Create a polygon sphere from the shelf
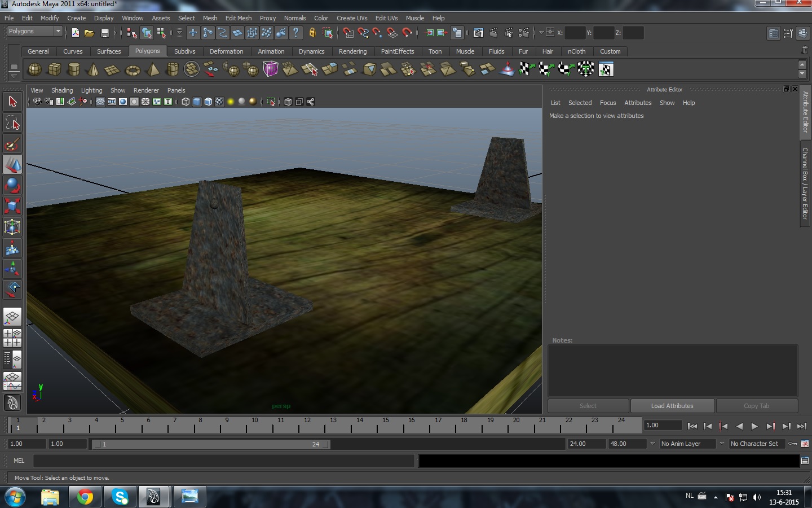This screenshot has width=812, height=508. 34,69
